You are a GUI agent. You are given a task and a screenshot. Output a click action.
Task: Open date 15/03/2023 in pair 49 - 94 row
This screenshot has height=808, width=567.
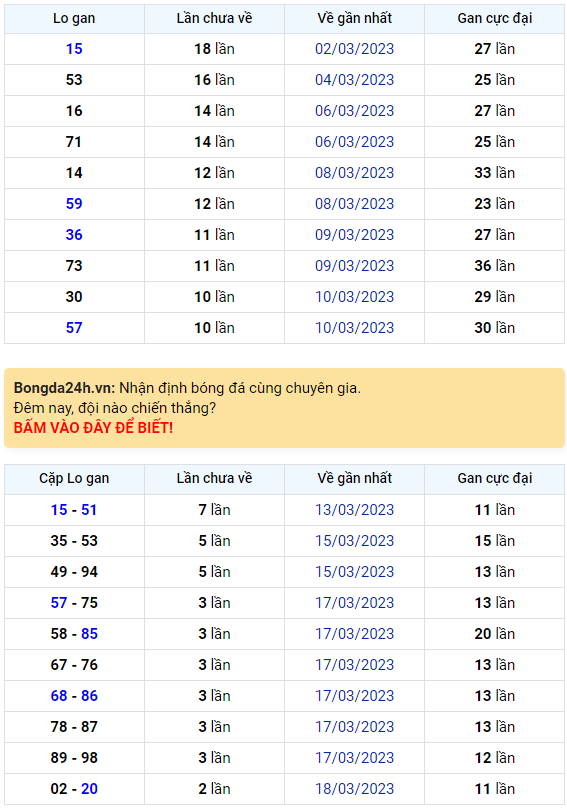coord(355,571)
